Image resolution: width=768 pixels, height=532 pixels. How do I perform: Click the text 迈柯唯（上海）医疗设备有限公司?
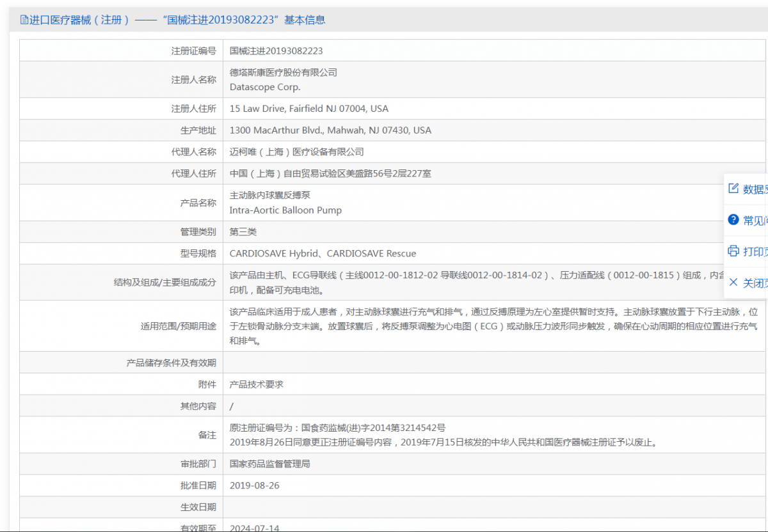[297, 152]
